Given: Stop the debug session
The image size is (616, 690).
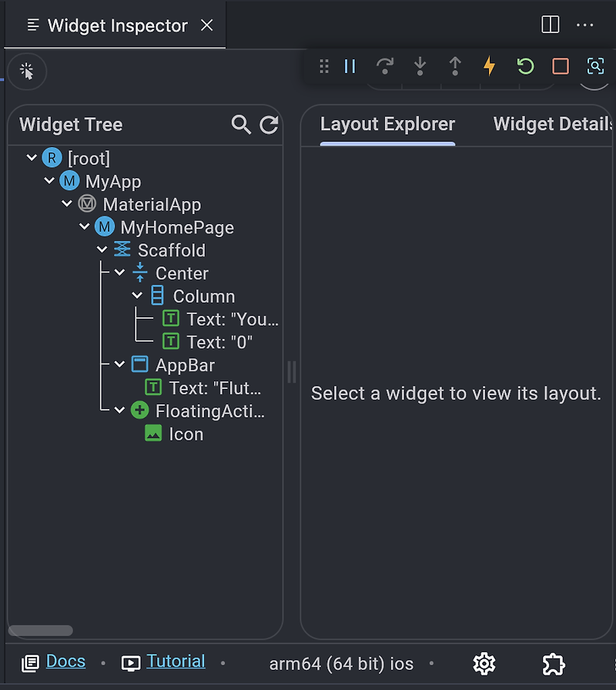Looking at the screenshot, I should point(561,66).
